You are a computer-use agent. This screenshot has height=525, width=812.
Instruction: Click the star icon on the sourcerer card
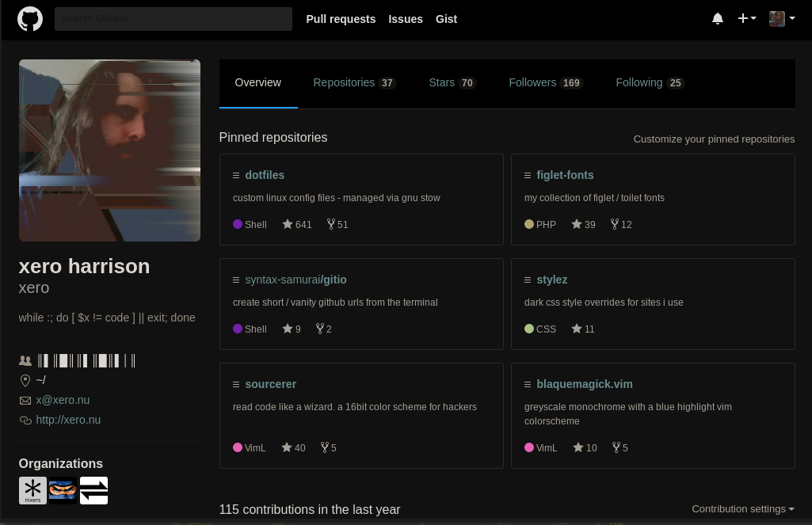(x=285, y=447)
